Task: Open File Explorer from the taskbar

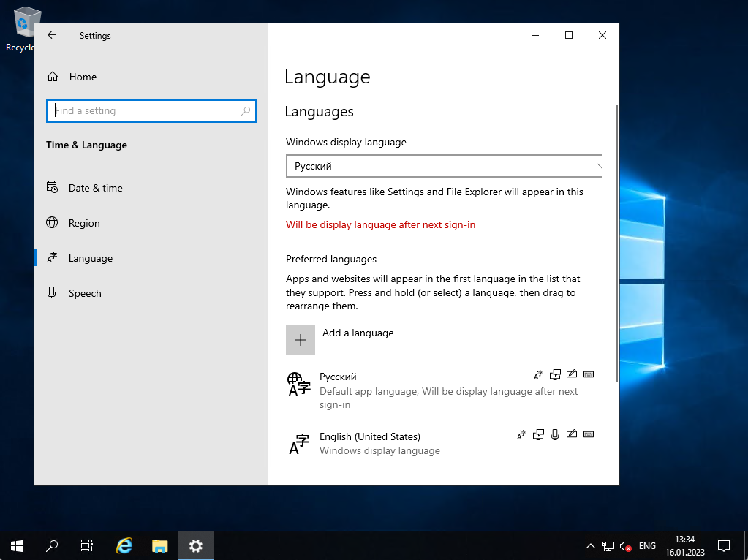Action: point(159,545)
